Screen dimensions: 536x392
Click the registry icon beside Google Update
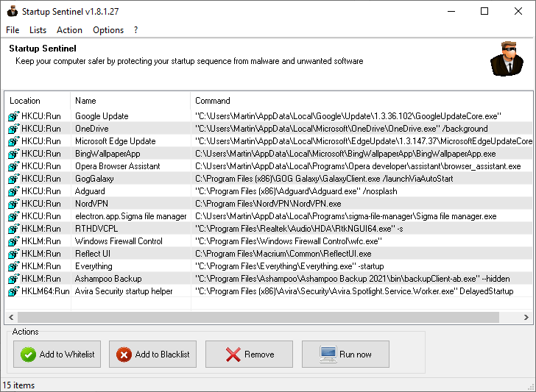[x=13, y=116]
